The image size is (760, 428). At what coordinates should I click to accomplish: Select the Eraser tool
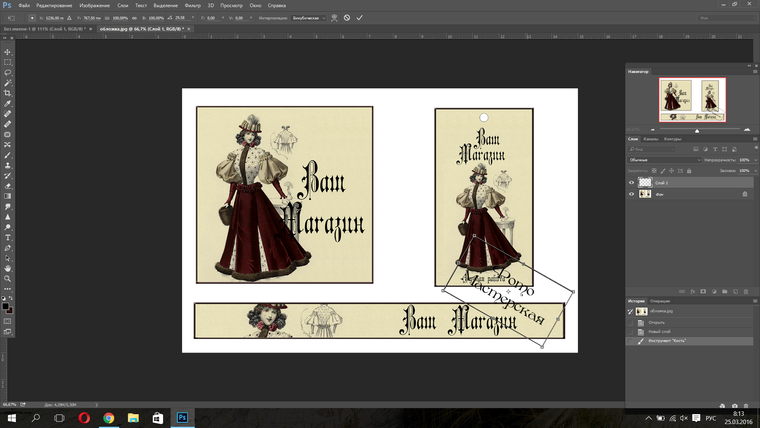[7, 186]
